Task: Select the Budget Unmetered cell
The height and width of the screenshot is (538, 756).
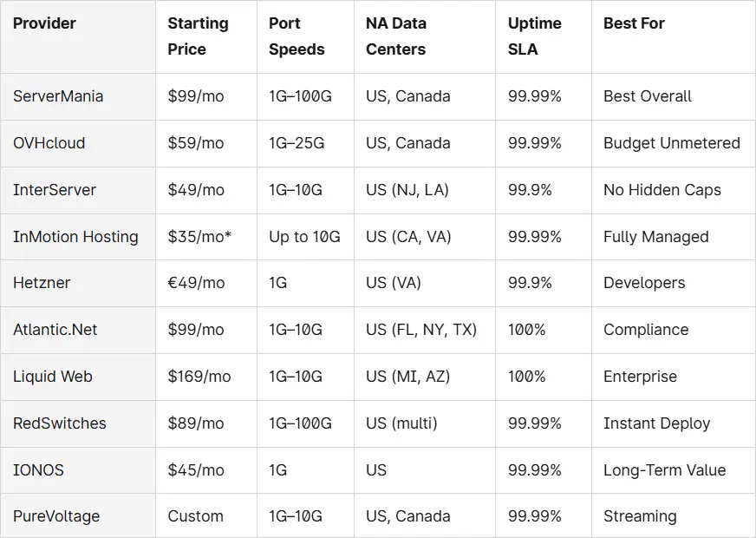Action: click(672, 143)
